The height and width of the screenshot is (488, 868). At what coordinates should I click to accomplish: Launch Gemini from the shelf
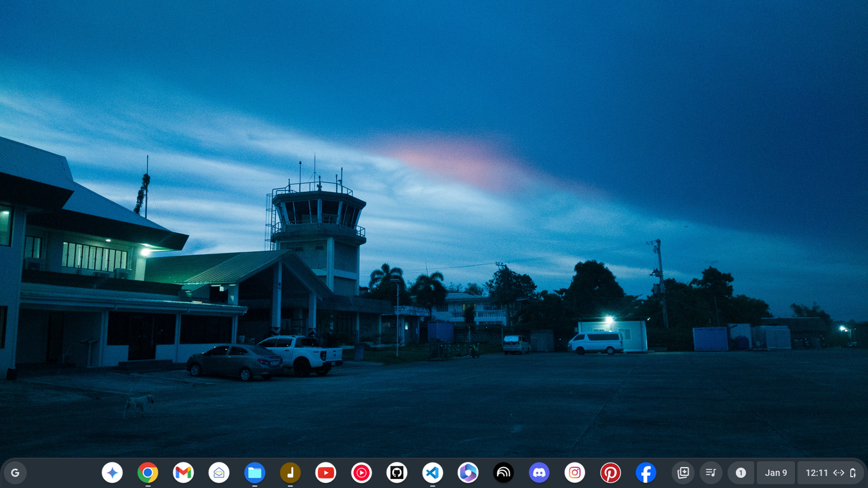pos(112,473)
